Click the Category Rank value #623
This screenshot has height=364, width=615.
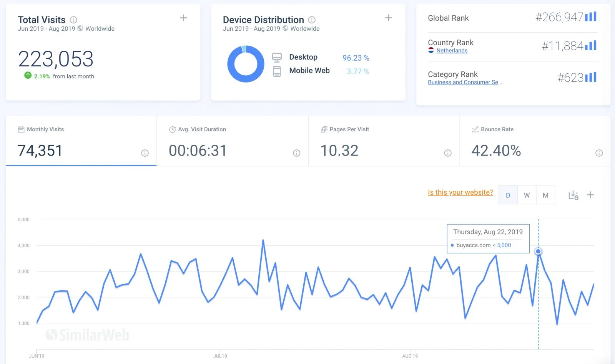coord(570,78)
